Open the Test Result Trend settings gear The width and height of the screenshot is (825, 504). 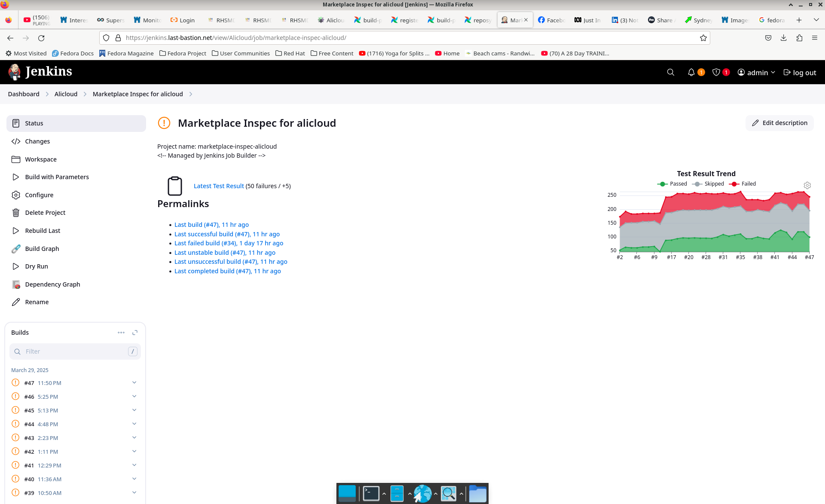tap(807, 185)
